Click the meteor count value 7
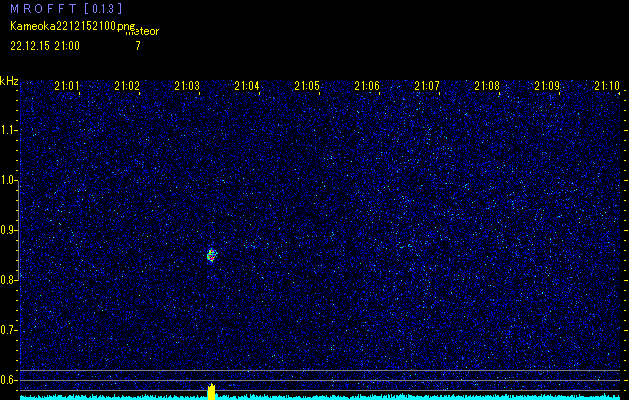The image size is (629, 400). pyautogui.click(x=138, y=46)
